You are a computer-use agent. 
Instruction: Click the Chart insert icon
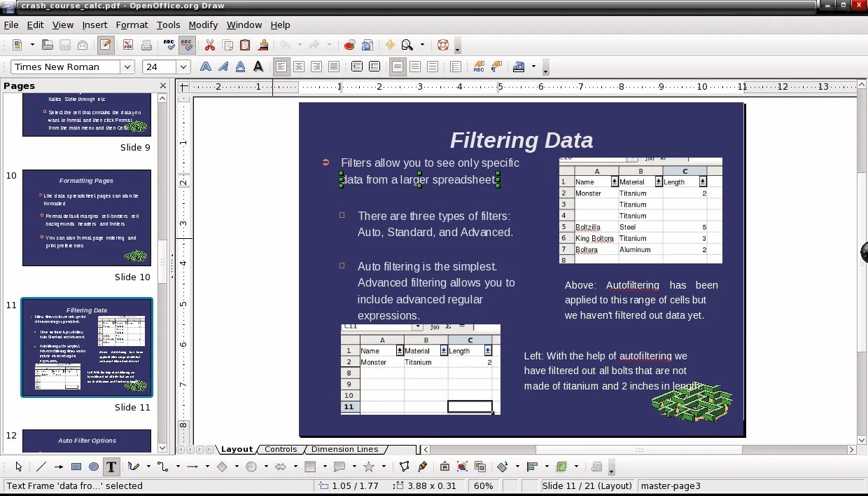350,45
